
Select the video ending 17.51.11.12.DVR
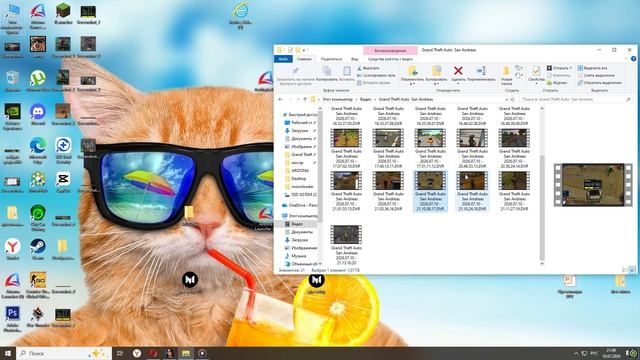(430, 149)
